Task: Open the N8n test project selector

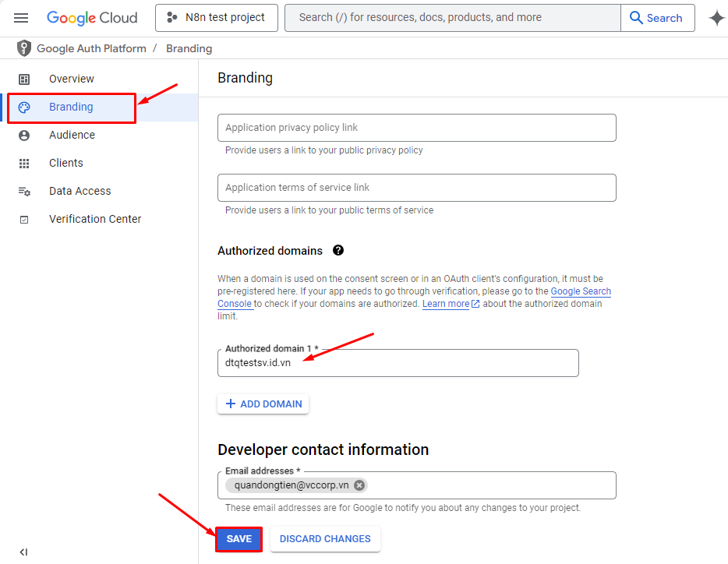Action: (x=217, y=18)
